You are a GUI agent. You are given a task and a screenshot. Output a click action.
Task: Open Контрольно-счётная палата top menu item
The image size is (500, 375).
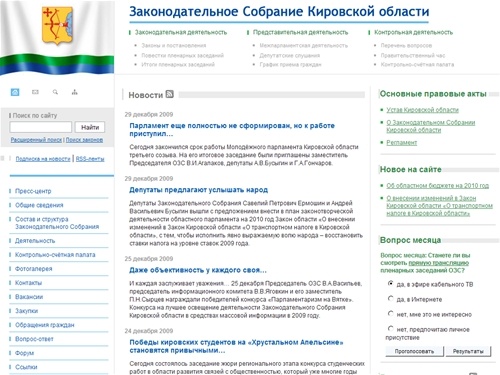click(x=417, y=64)
